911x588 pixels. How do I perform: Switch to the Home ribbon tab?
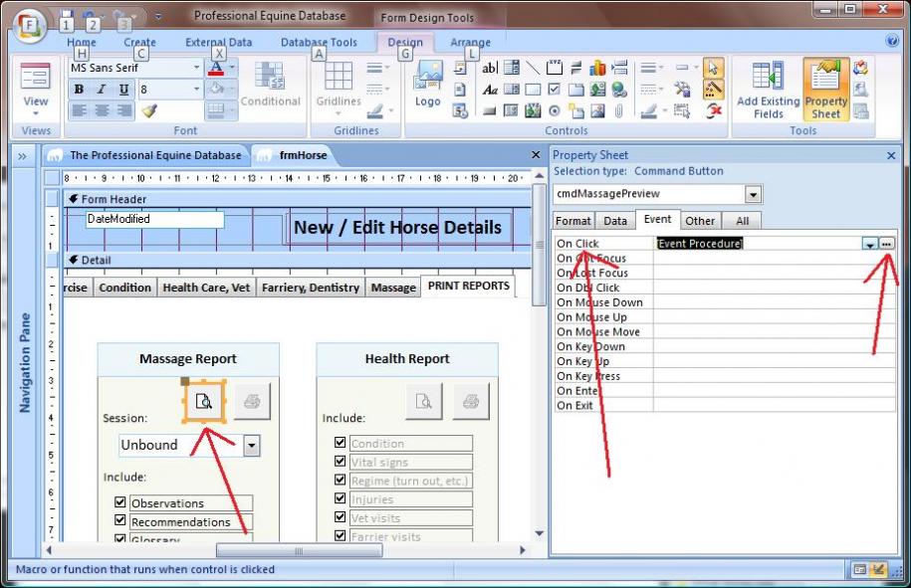[82, 42]
